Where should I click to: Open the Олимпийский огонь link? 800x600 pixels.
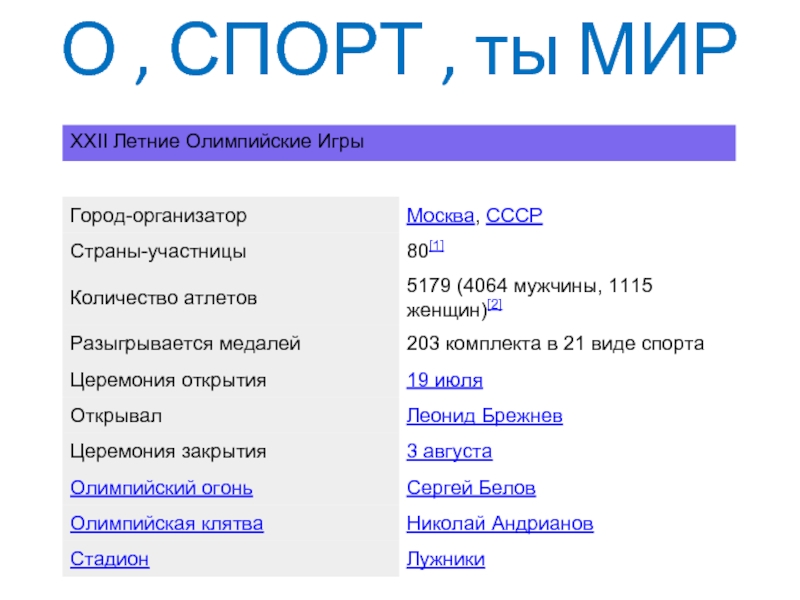tap(161, 488)
